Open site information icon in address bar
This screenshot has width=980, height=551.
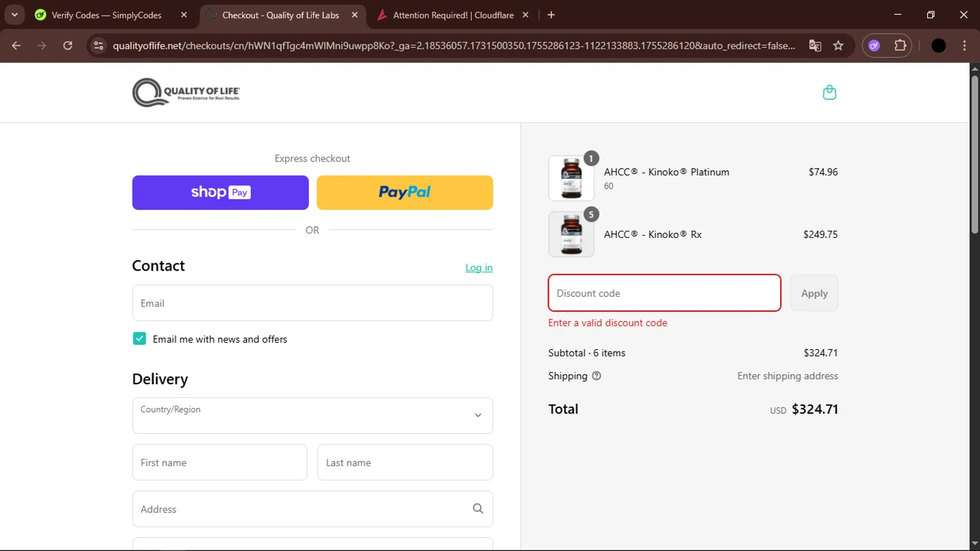(99, 46)
